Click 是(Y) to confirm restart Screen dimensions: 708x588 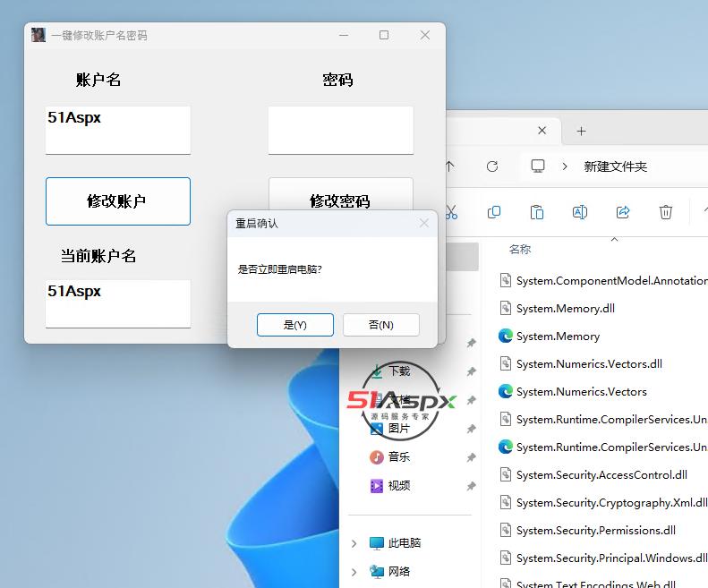pyautogui.click(x=294, y=325)
